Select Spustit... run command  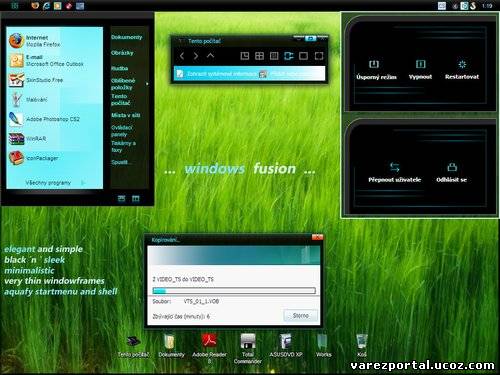[120, 162]
